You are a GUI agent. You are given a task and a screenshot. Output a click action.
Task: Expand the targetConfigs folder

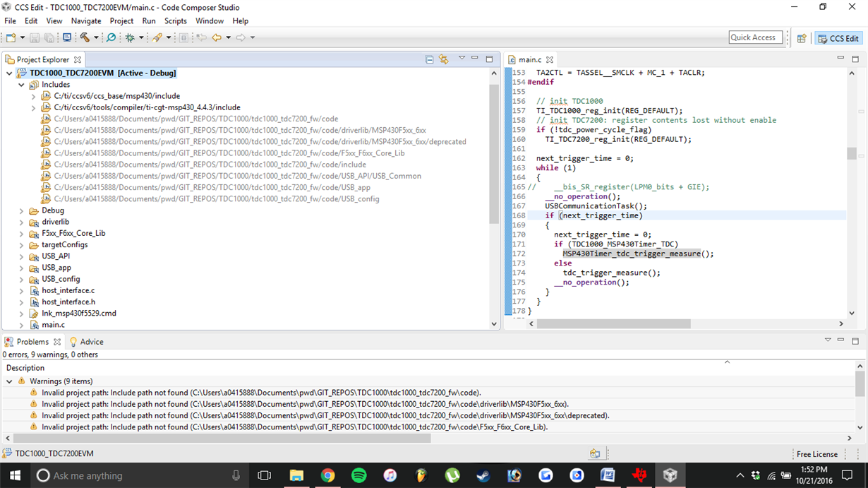21,245
